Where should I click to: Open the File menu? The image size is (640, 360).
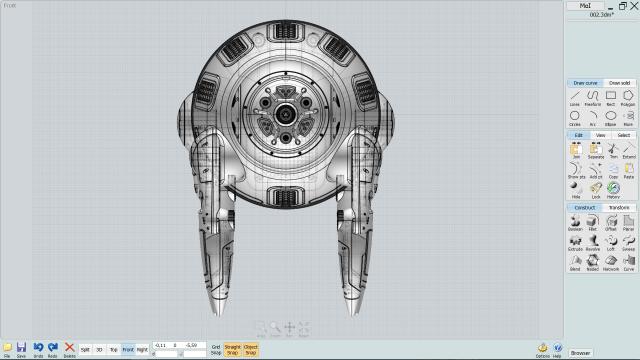pos(7,350)
